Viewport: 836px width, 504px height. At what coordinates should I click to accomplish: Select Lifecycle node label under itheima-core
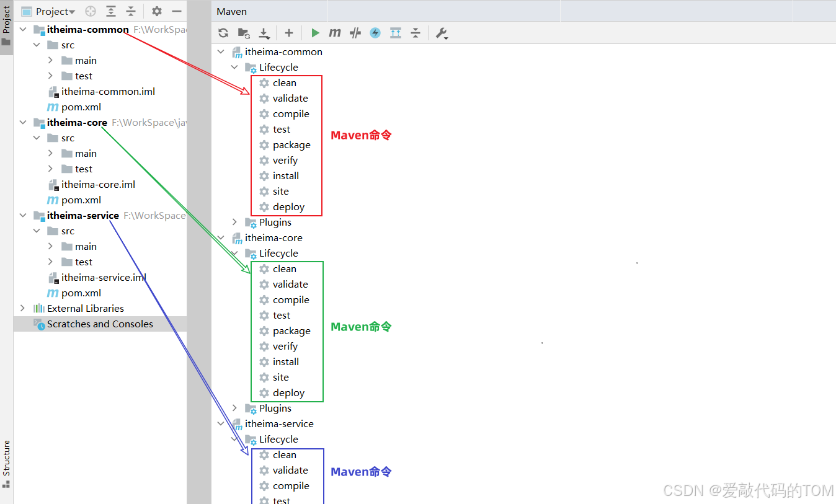[278, 253]
